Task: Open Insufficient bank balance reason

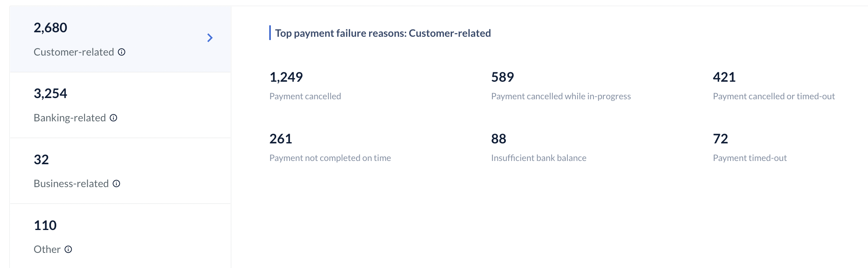Action: (x=538, y=158)
